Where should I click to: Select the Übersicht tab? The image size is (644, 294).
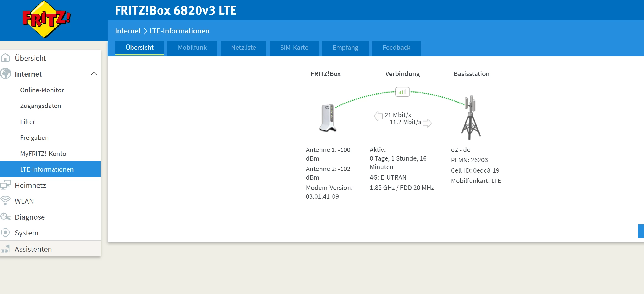click(x=140, y=48)
